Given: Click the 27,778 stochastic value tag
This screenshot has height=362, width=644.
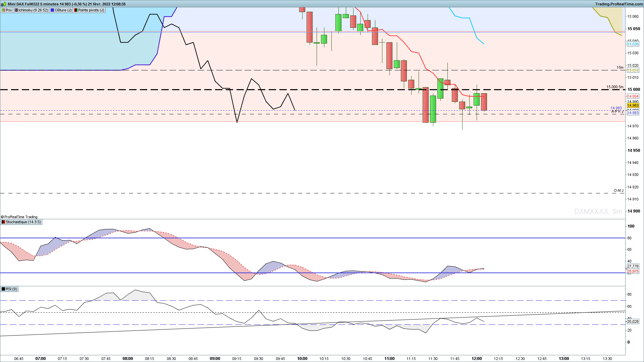Looking at the screenshot, I should 633,266.
